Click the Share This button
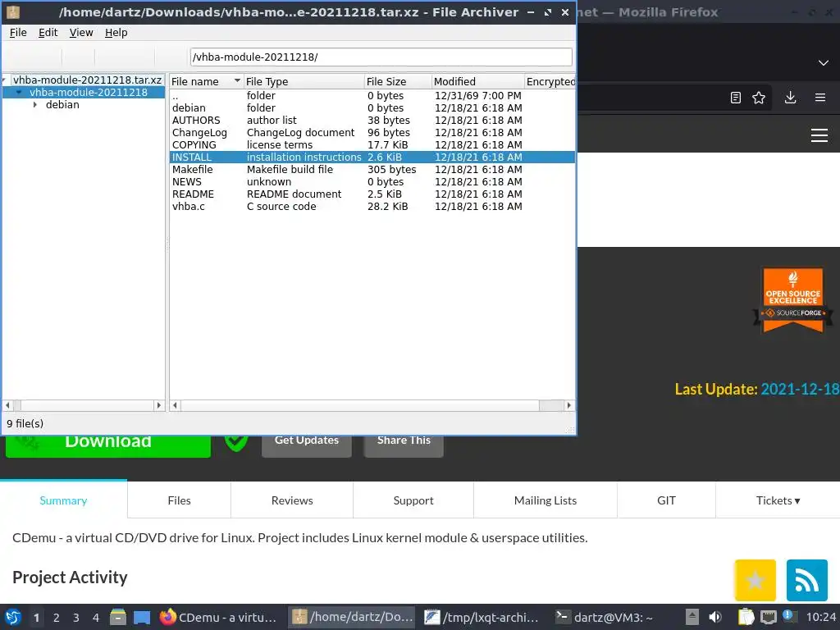 pos(404,445)
